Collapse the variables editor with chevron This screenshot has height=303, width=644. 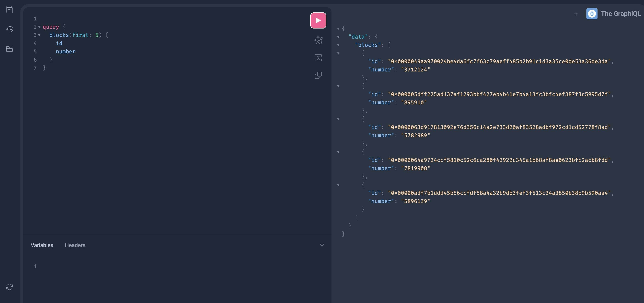(x=322, y=245)
